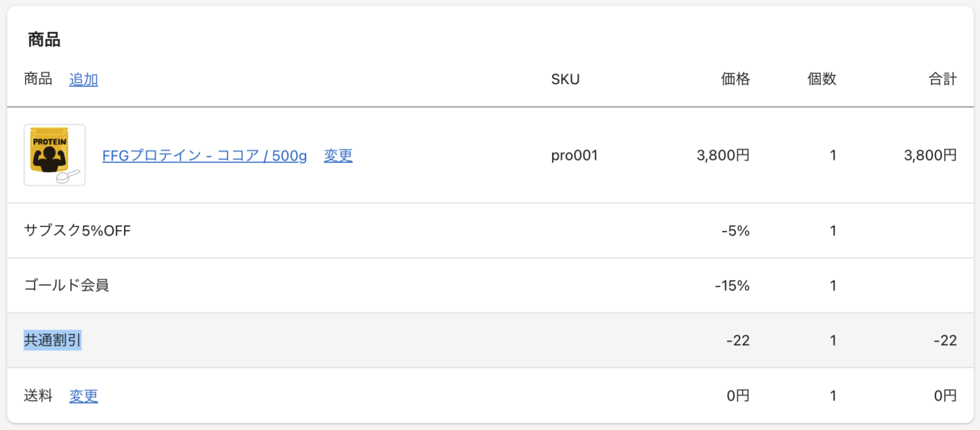The image size is (980, 430).
Task: Click the 0円 shipping total amount
Action: tap(945, 396)
